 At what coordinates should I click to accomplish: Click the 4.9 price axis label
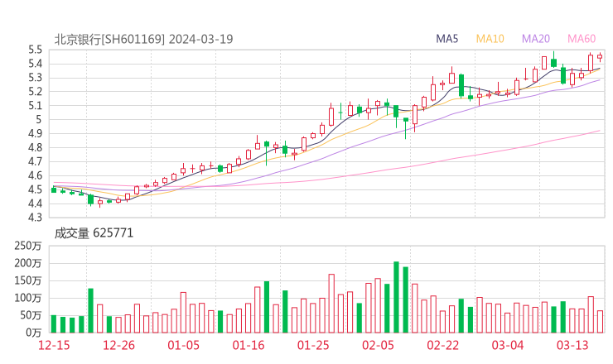(x=35, y=133)
